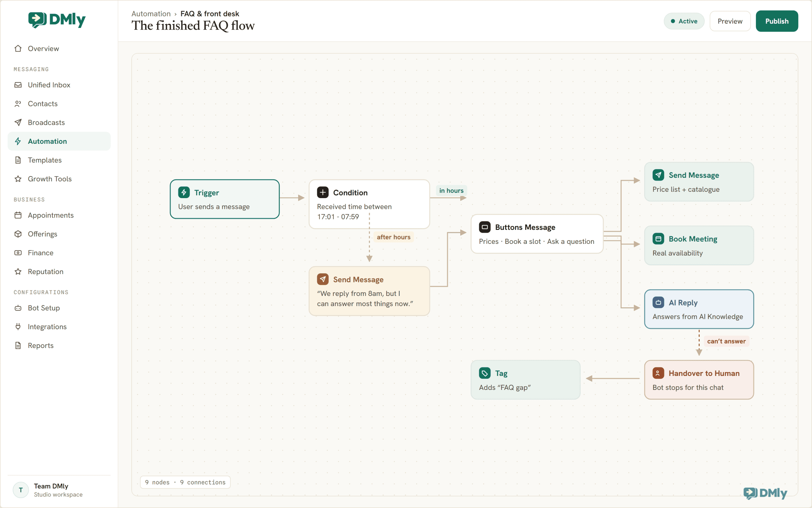Open the Overview page
Viewport: 812px width, 508px height.
(x=59, y=48)
